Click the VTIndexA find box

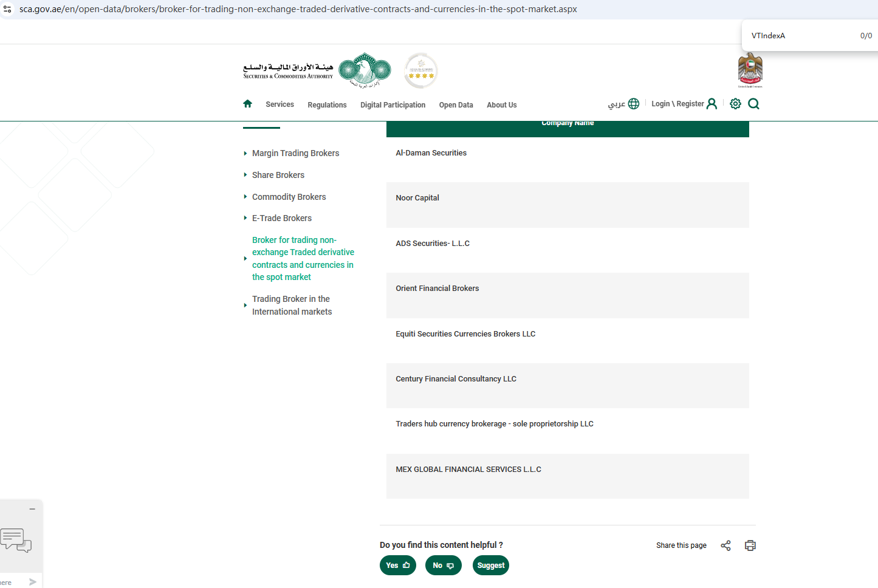(x=768, y=36)
